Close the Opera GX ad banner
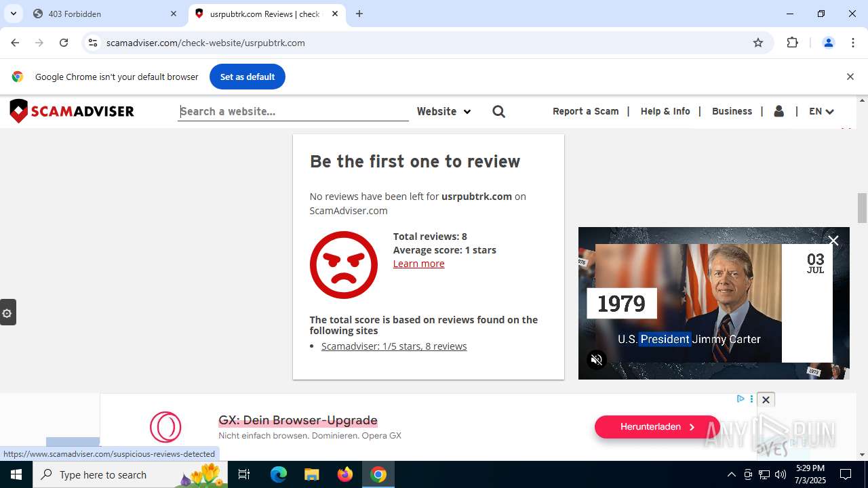868x488 pixels. pyautogui.click(x=766, y=400)
